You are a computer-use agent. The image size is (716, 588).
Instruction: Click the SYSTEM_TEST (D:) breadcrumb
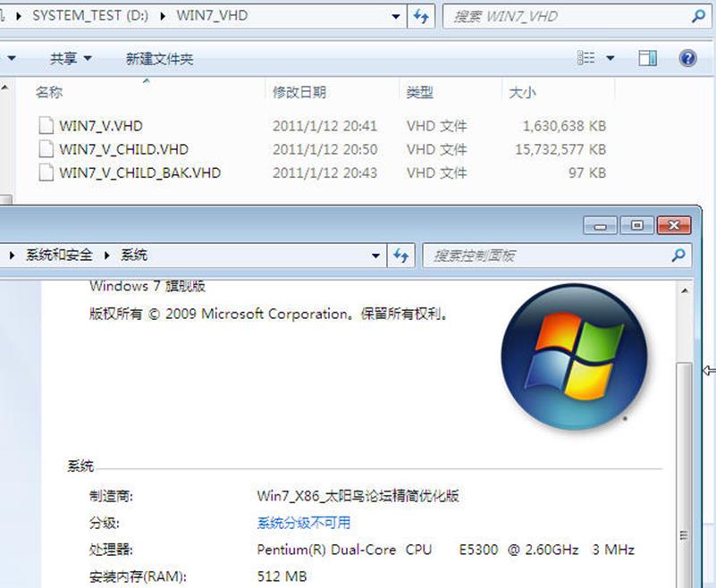click(x=90, y=15)
